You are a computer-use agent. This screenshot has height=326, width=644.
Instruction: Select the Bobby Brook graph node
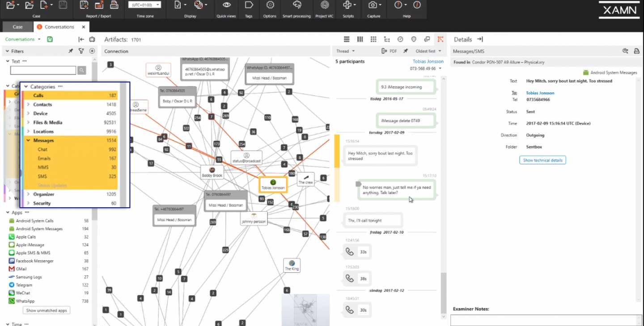click(x=212, y=172)
